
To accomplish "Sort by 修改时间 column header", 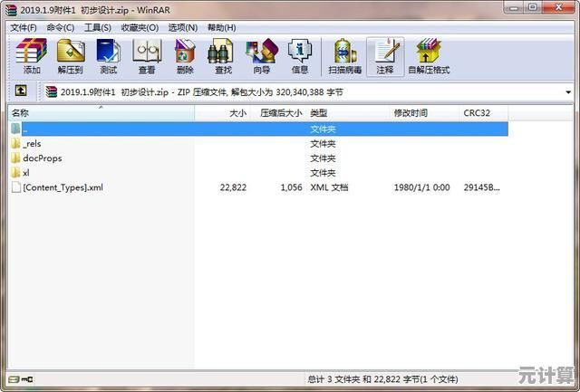I will [411, 113].
